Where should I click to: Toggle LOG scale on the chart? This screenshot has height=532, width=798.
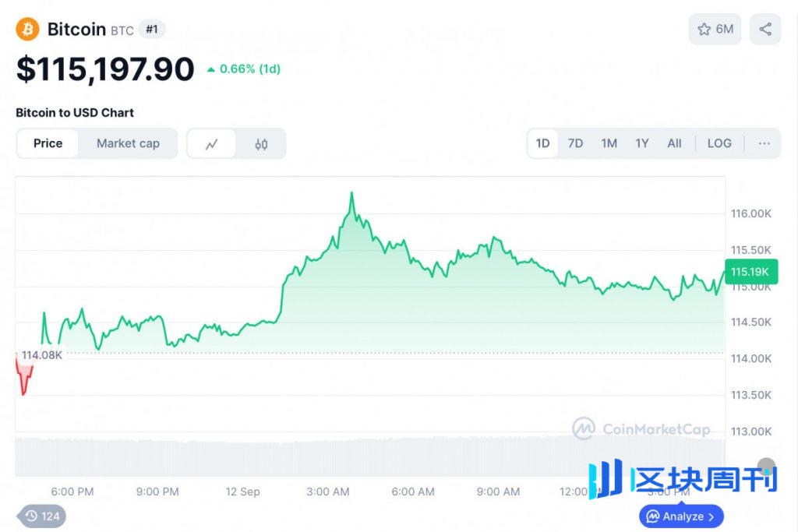pos(719,143)
